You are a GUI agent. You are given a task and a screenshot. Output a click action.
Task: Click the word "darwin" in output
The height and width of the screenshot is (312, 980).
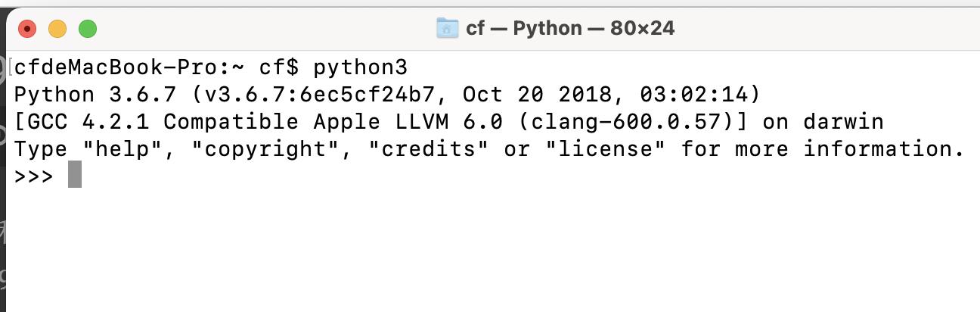point(843,121)
